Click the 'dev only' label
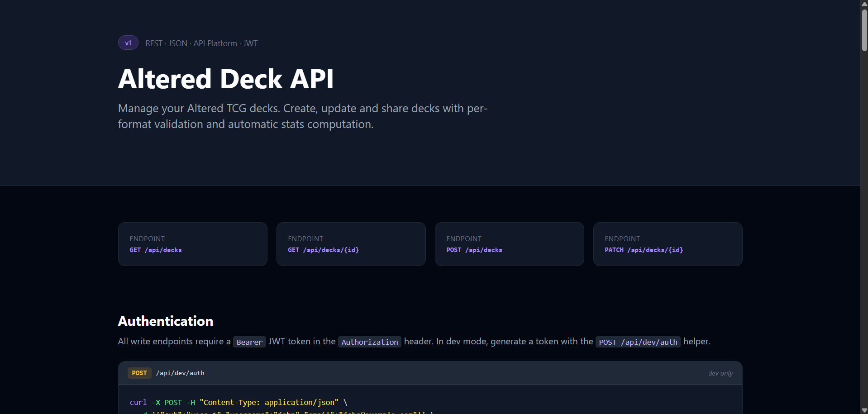 tap(720, 373)
